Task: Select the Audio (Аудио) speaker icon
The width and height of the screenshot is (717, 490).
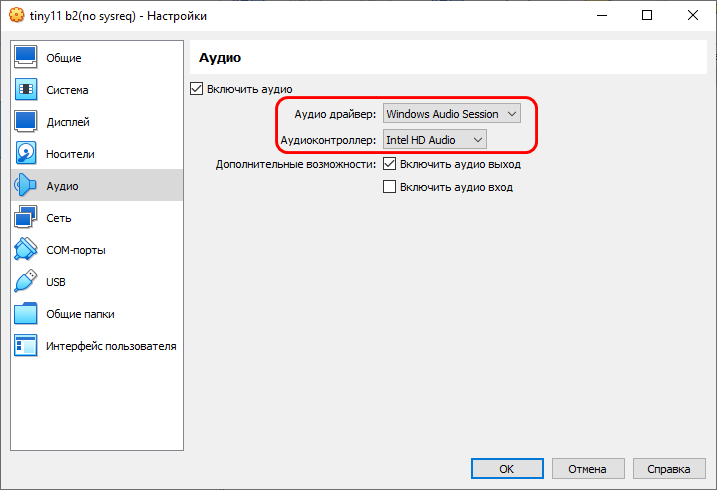Action: pos(26,186)
